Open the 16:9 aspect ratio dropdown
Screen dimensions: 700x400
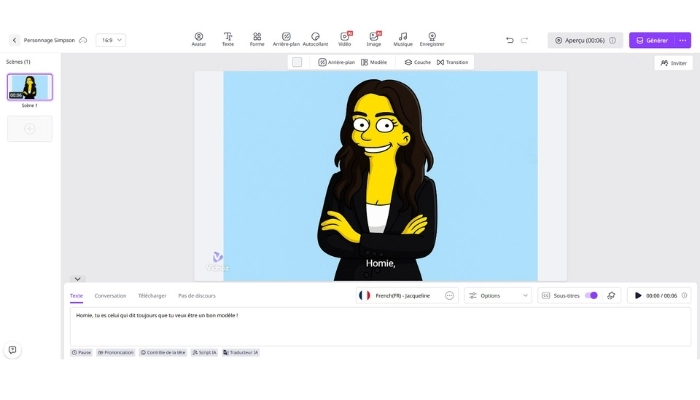(x=111, y=40)
